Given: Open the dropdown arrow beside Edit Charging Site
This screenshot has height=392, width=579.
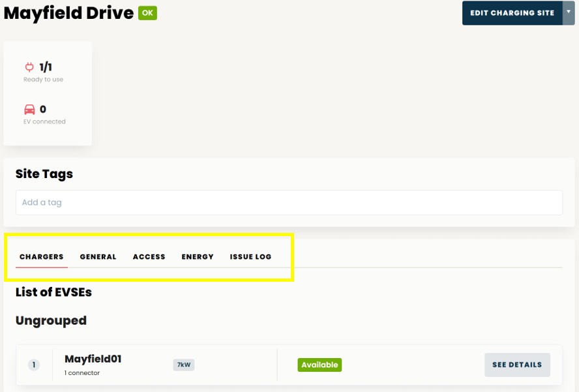Looking at the screenshot, I should pos(569,13).
